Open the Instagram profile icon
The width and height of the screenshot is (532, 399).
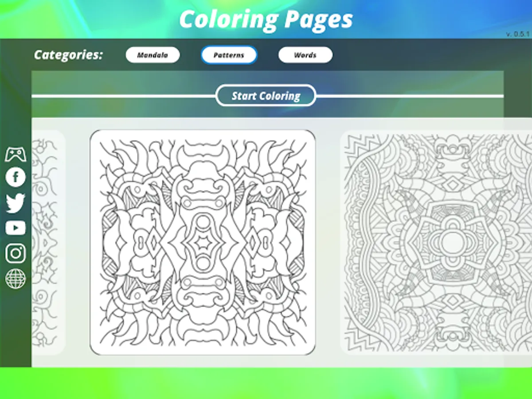click(x=16, y=253)
